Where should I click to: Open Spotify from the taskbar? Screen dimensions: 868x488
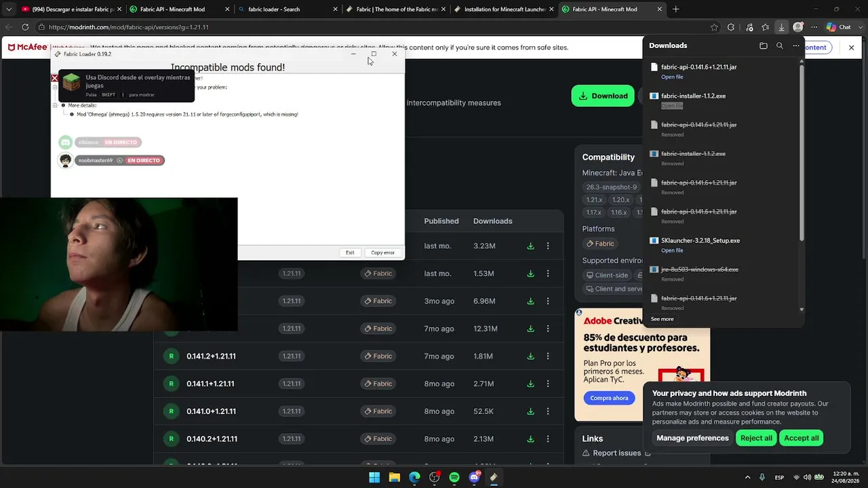click(454, 477)
